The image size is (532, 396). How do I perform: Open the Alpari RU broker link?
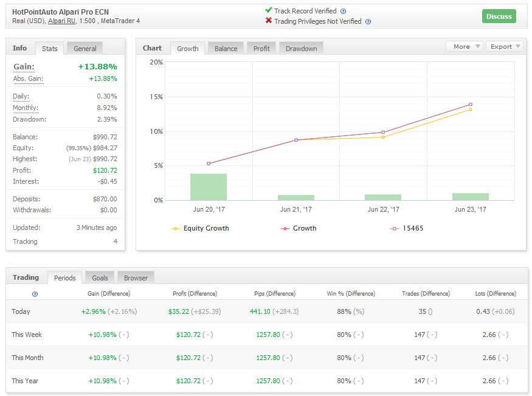[61, 21]
